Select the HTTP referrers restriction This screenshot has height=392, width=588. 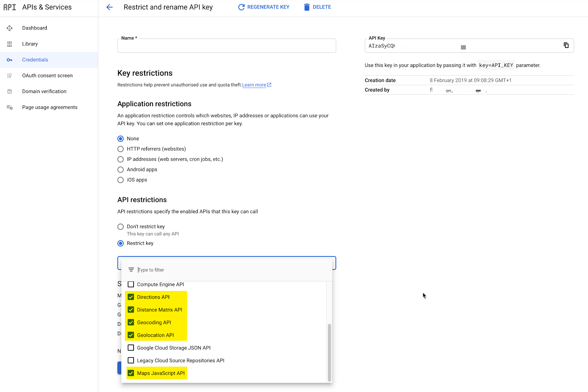[x=120, y=149]
